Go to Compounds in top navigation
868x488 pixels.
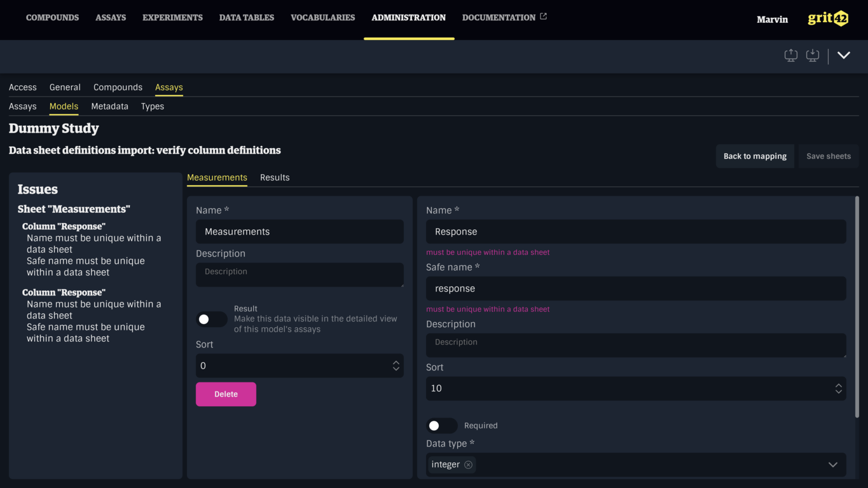[52, 18]
